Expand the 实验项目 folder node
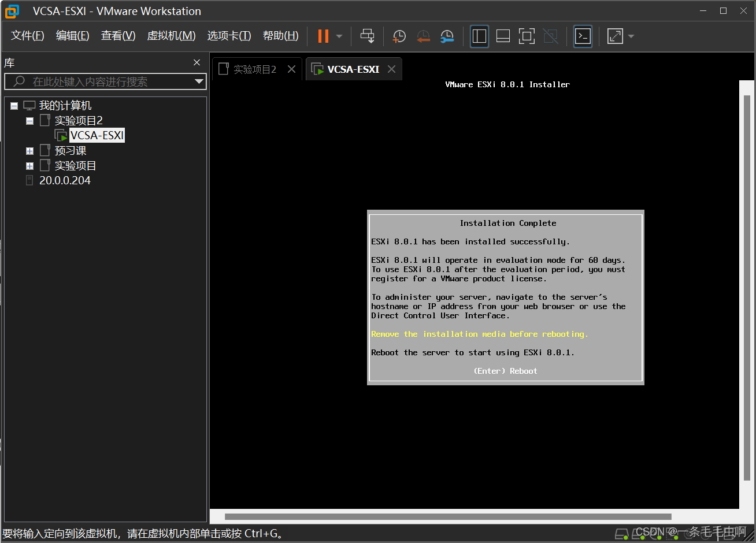Screen dimensions: 756x543 tap(30, 166)
